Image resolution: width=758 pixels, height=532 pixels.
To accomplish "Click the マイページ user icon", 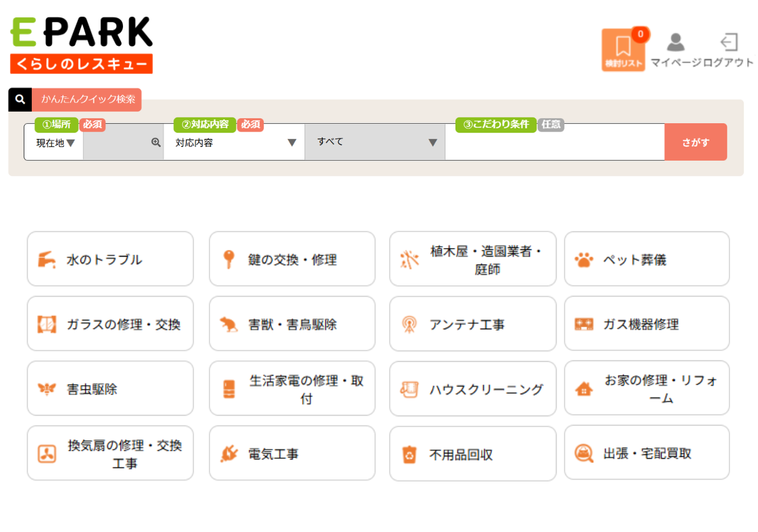I will tap(676, 43).
